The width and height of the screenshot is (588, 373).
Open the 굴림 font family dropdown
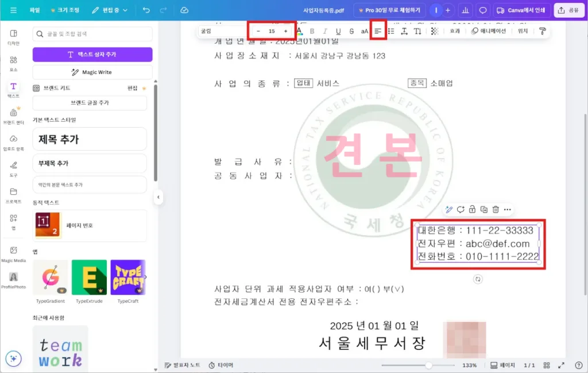pyautogui.click(x=221, y=31)
